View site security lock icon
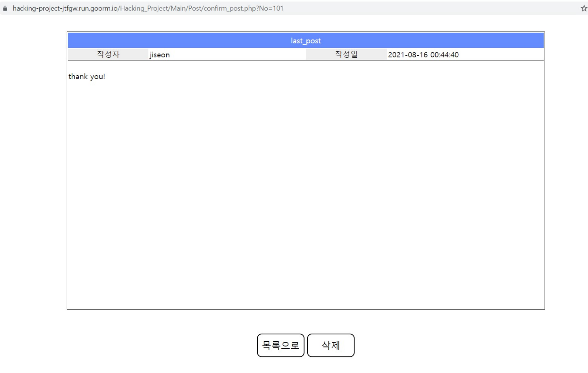Screen dimensions: 588x373 coord(5,8)
